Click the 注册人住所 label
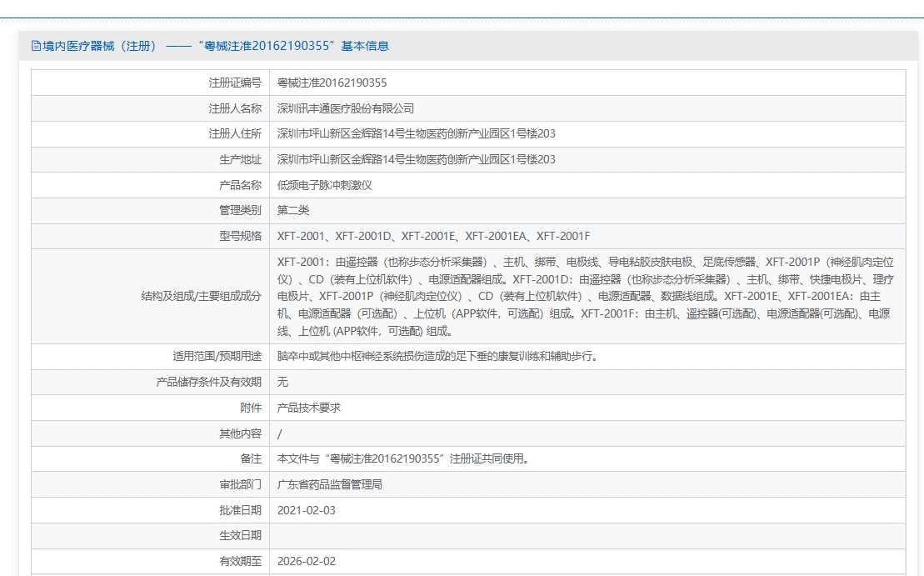 click(234, 134)
